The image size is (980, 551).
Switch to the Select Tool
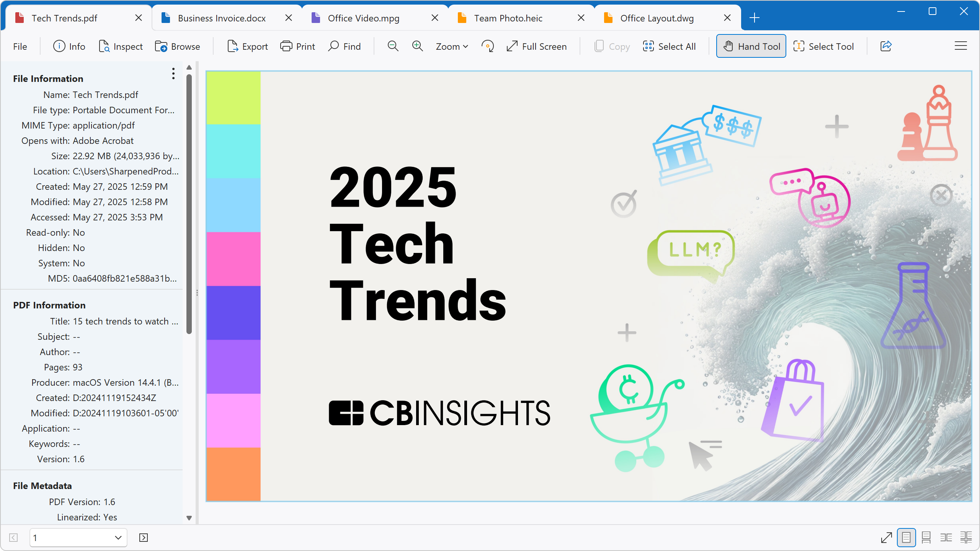coord(823,46)
